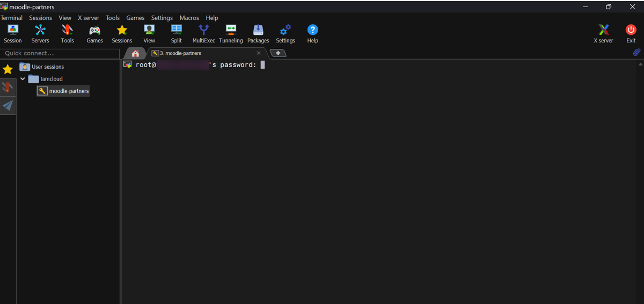Select the moodle-partners saved session
The width and height of the screenshot is (644, 304).
69,91
